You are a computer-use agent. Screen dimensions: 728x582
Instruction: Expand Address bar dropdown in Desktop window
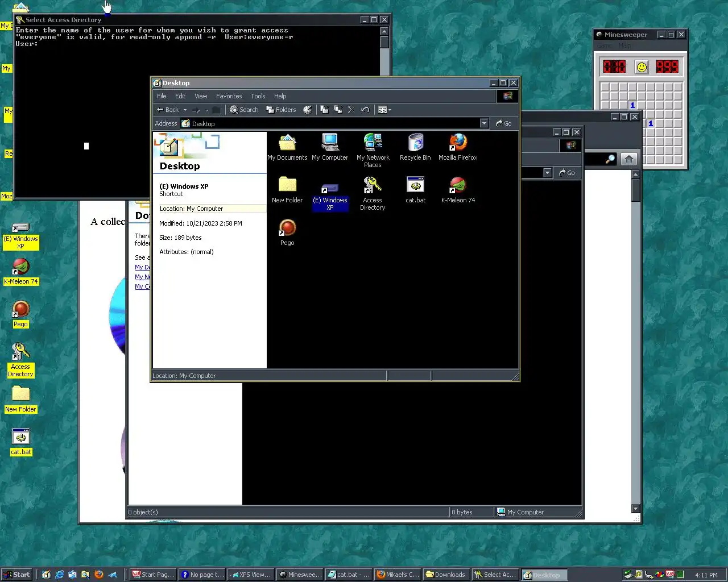click(484, 123)
